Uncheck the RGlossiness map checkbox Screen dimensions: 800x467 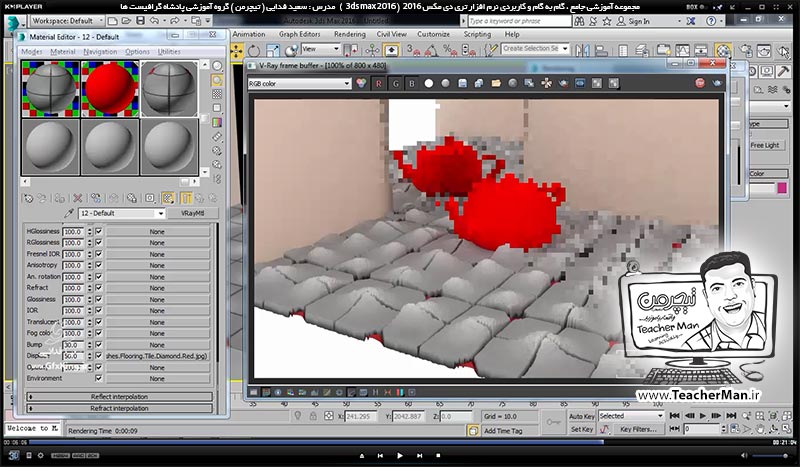tap(99, 242)
